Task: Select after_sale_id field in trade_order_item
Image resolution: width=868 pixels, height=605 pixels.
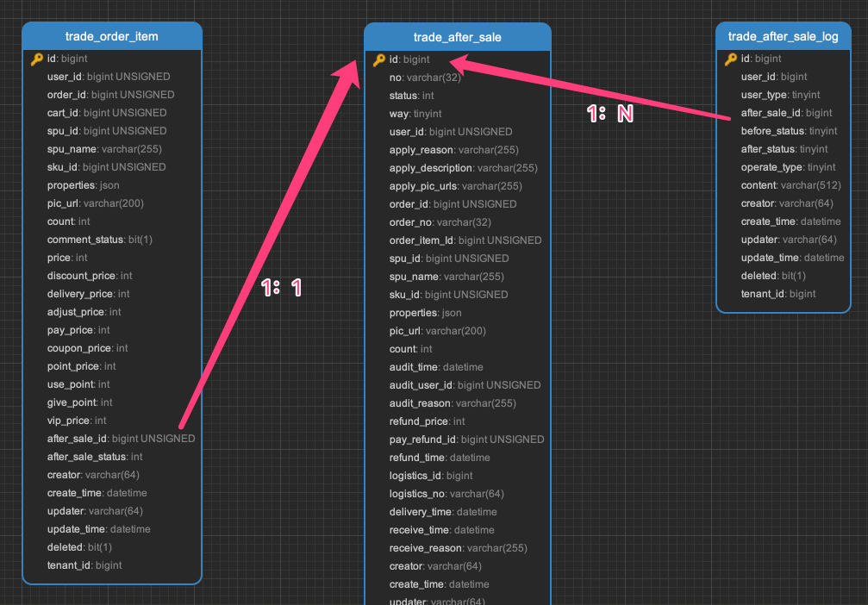Action: tap(121, 439)
